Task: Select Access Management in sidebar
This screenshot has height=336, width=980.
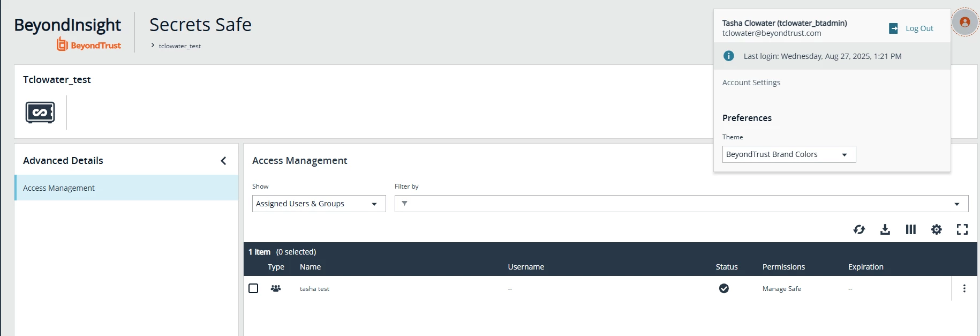Action: tap(126, 188)
